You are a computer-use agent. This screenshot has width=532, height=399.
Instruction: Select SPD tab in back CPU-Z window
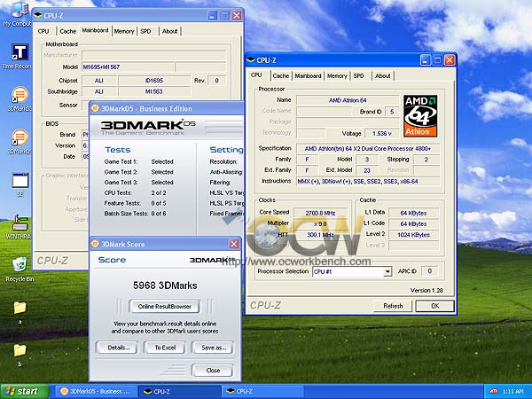coord(145,31)
